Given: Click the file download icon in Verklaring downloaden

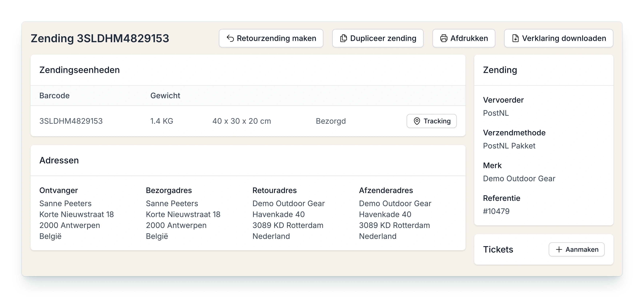Looking at the screenshot, I should tap(515, 38).
